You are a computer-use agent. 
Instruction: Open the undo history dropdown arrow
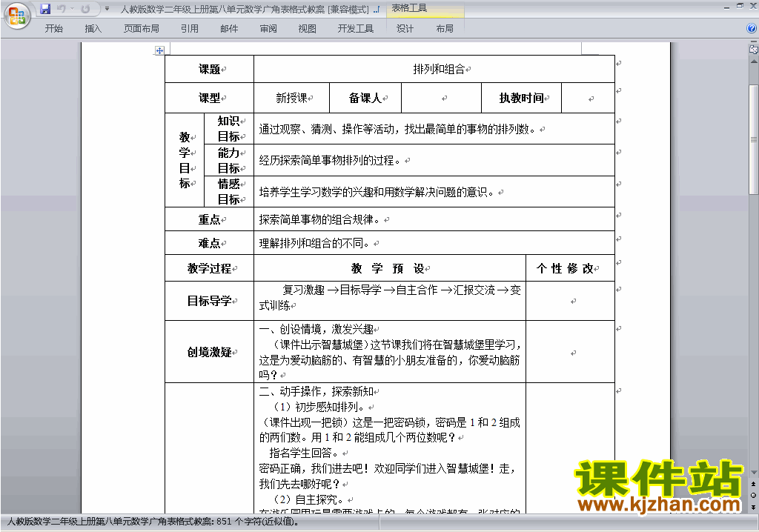point(72,9)
